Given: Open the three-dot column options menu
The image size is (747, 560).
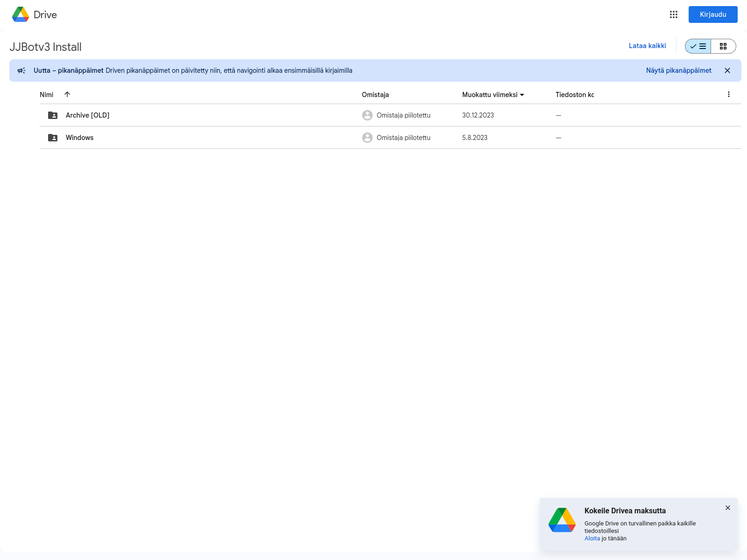Looking at the screenshot, I should 729,94.
